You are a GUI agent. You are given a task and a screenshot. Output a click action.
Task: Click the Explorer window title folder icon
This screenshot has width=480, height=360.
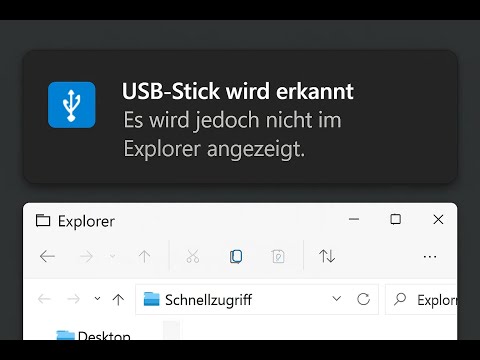coord(43,220)
